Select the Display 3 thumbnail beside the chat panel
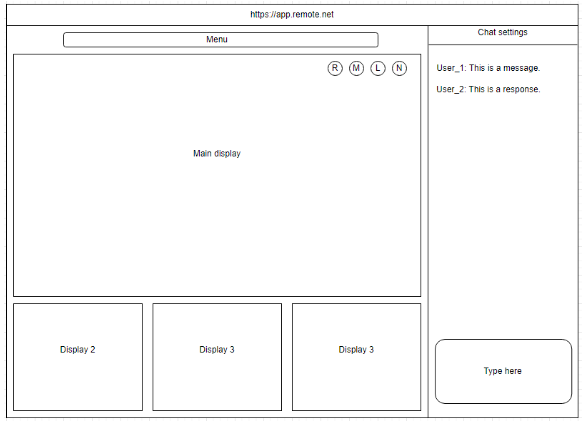 click(356, 357)
